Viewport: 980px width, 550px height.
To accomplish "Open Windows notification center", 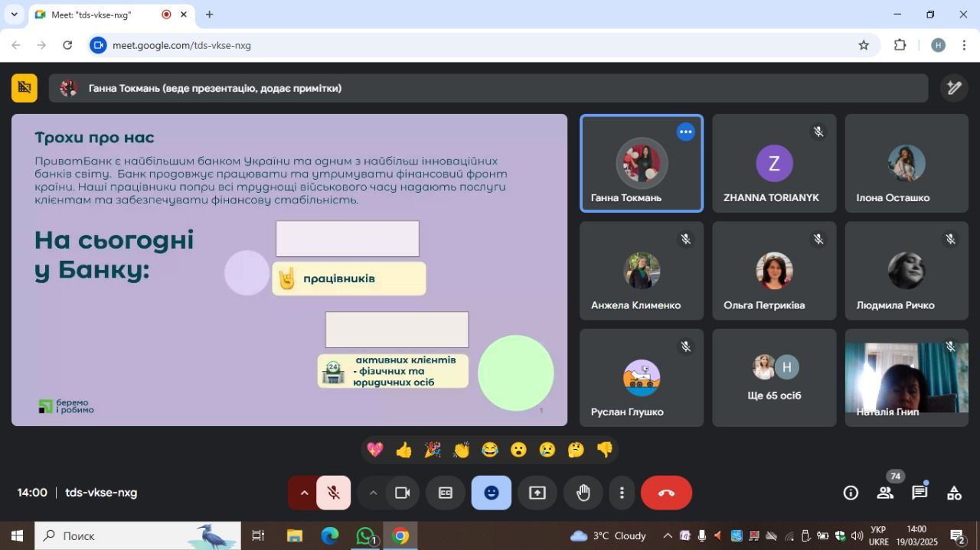I will (x=958, y=535).
